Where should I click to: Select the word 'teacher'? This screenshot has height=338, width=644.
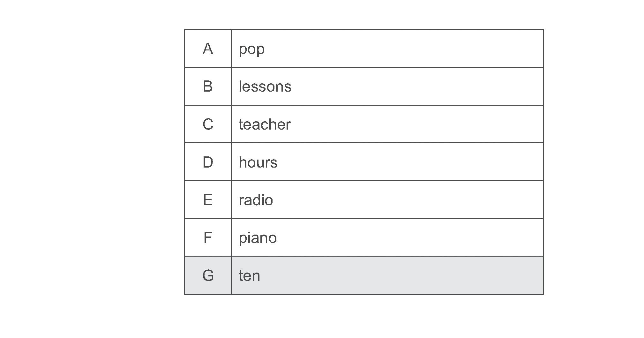pos(265,124)
